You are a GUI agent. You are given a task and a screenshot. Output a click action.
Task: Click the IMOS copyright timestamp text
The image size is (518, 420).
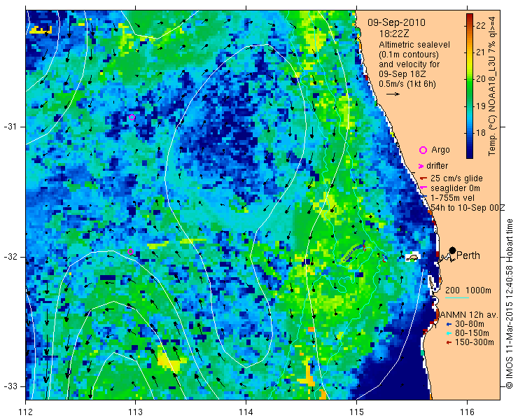(x=510, y=304)
